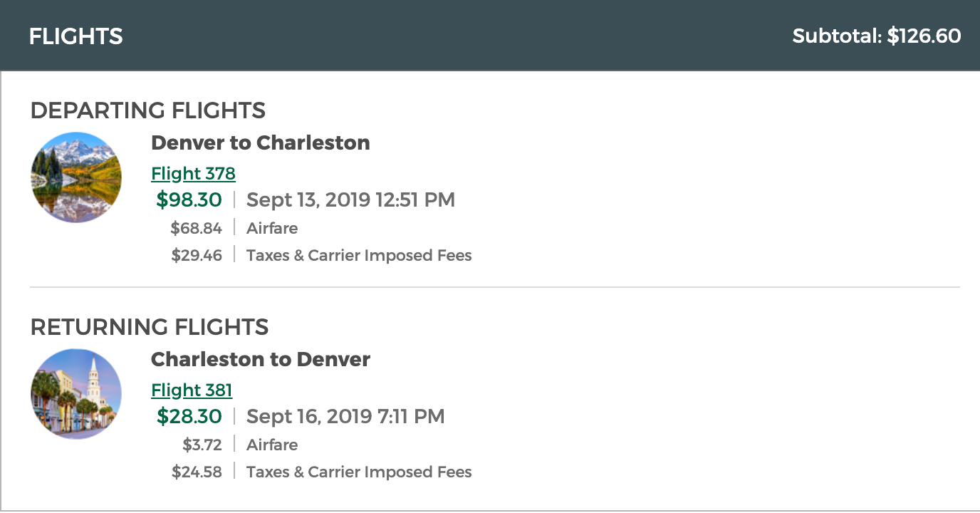The width and height of the screenshot is (980, 513).
Task: Click the $68.84 airfare amount
Action: [197, 229]
